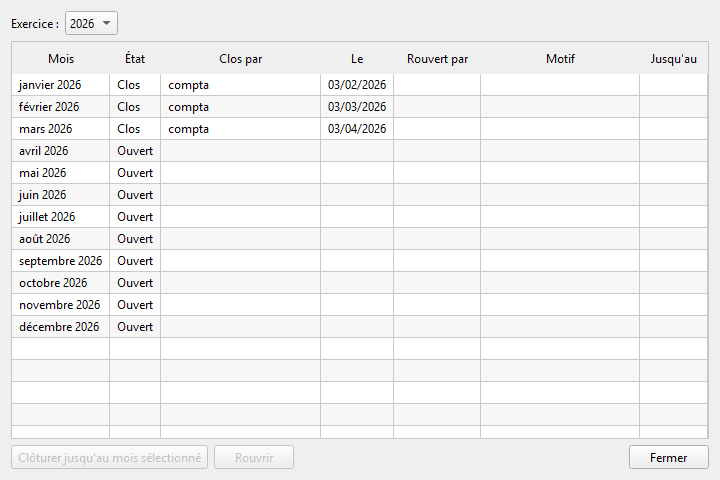Screen dimensions: 720x480
Task: Click the Motif column header
Action: (560, 59)
